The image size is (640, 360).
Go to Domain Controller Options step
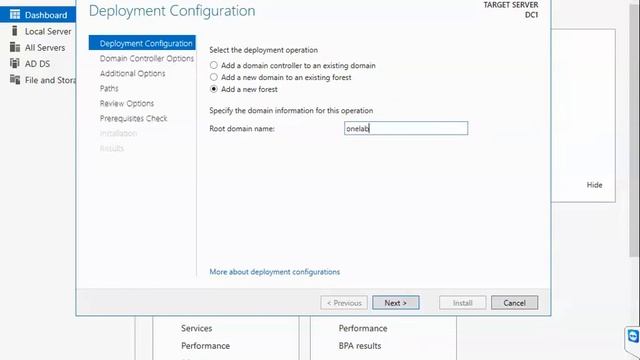click(x=147, y=58)
